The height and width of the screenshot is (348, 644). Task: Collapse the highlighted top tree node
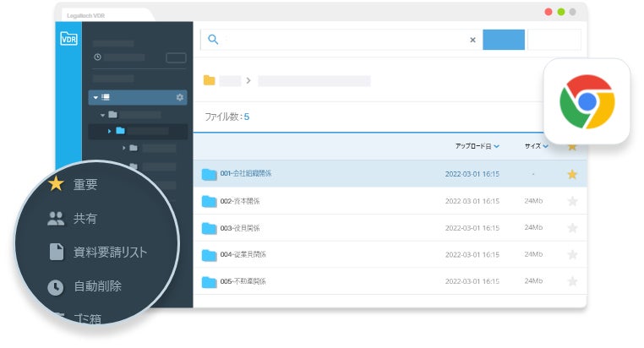96,97
